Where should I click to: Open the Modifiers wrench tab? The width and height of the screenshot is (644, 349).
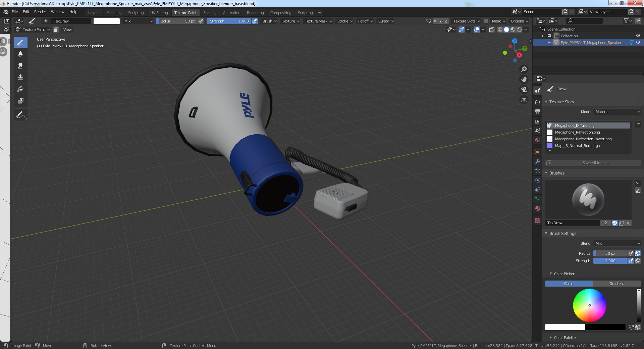(x=538, y=161)
